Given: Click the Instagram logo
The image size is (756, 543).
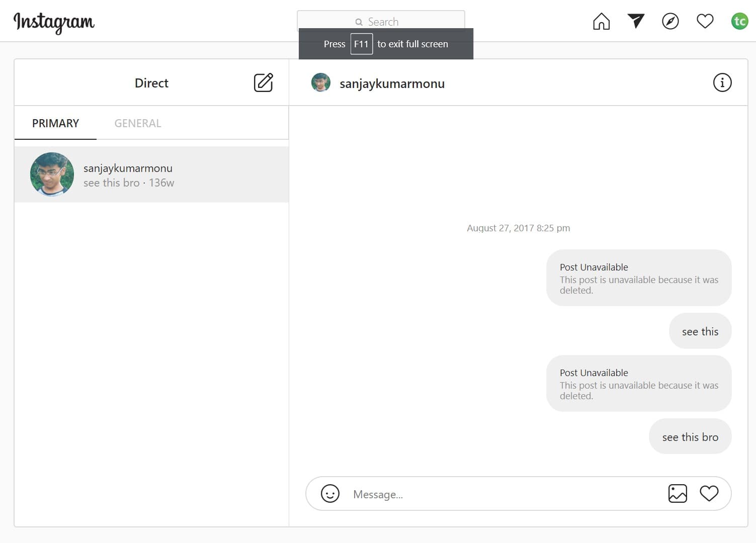Looking at the screenshot, I should (x=54, y=22).
